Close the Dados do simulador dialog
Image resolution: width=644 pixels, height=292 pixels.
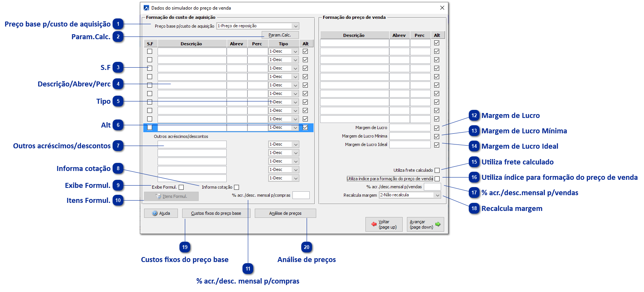(x=442, y=8)
